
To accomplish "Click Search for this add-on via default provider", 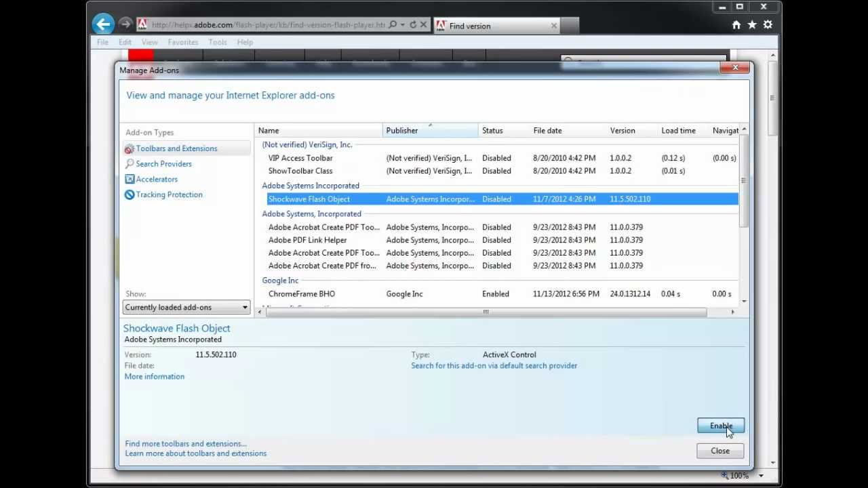I will 494,365.
